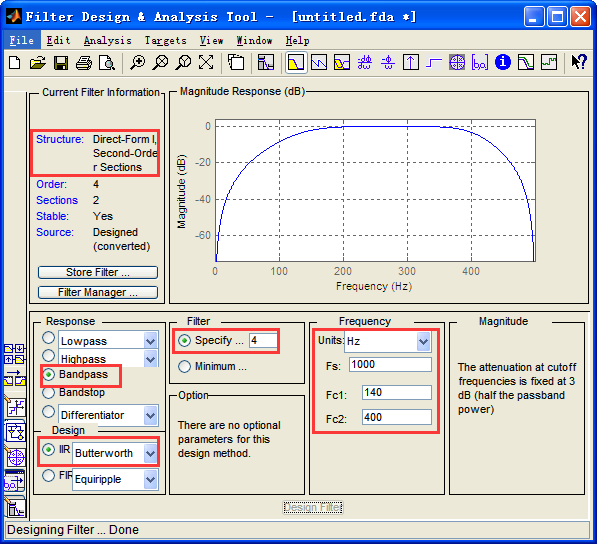Image resolution: width=597 pixels, height=544 pixels.
Task: Activate the Zoom X-axis tool
Action: coord(160,62)
